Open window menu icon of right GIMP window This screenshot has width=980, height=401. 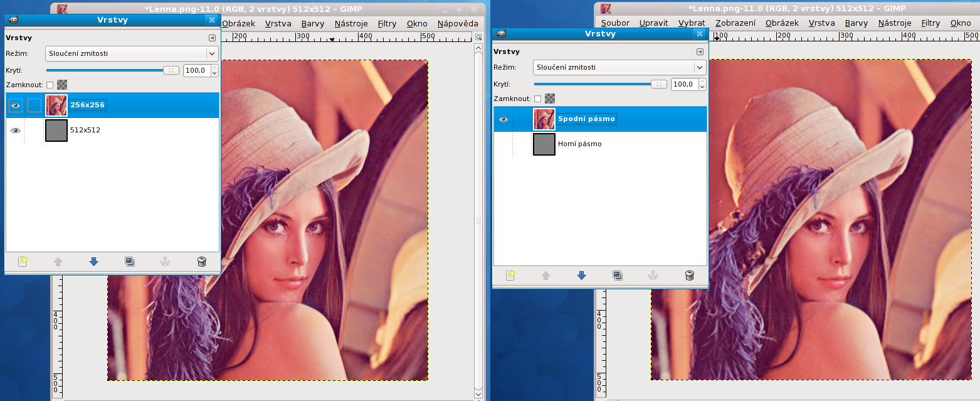point(606,9)
